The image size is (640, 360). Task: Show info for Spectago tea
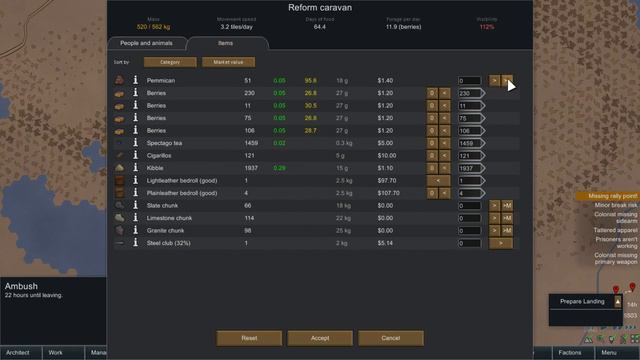click(136, 143)
